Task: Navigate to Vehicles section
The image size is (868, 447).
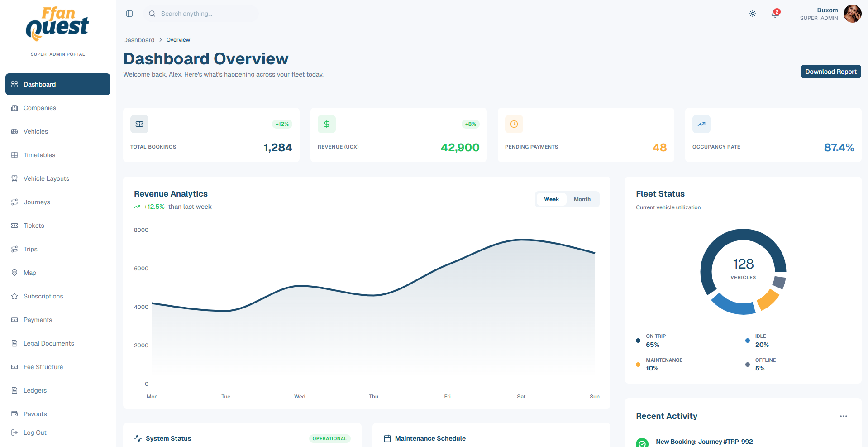Action: coord(58,131)
